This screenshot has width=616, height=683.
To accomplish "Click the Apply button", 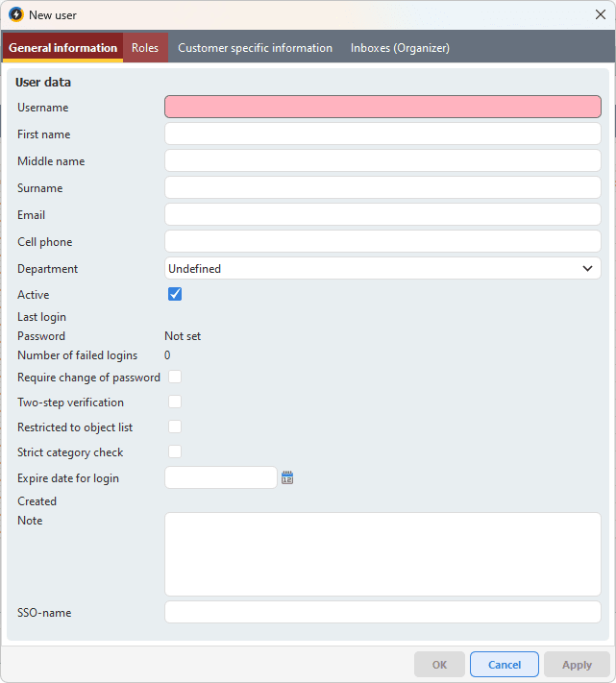I will pyautogui.click(x=577, y=665).
